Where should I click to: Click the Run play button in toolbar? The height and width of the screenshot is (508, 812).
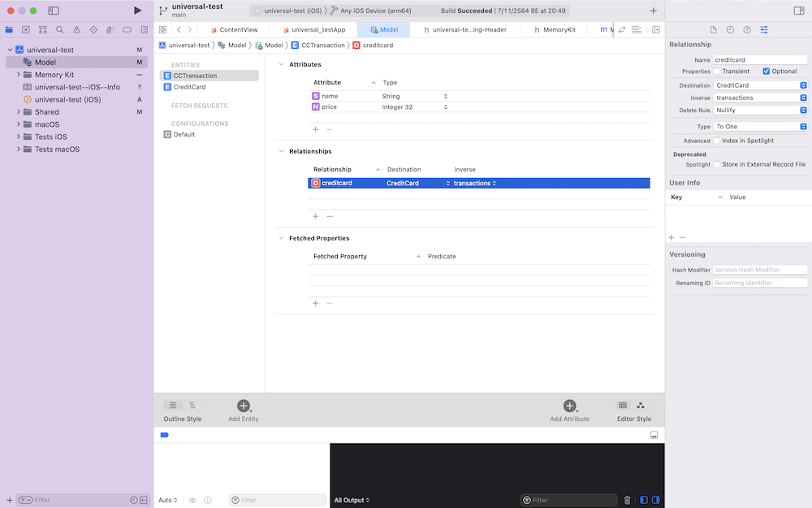pos(137,11)
